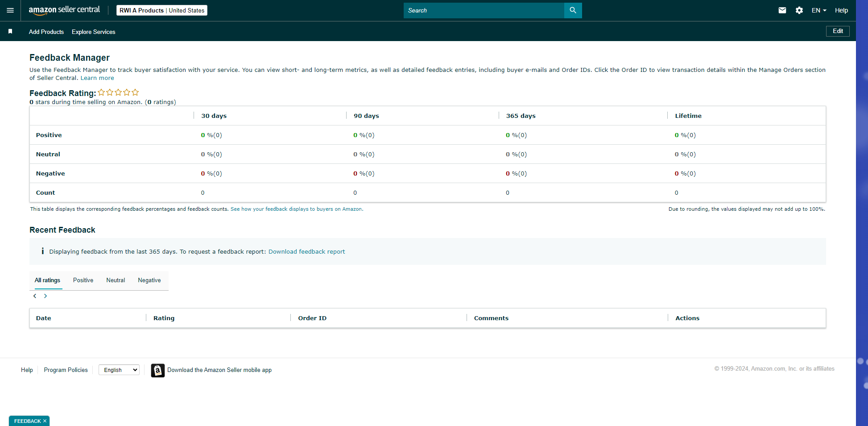The height and width of the screenshot is (426, 868).
Task: Open the hamburger navigation menu
Action: pos(10,10)
